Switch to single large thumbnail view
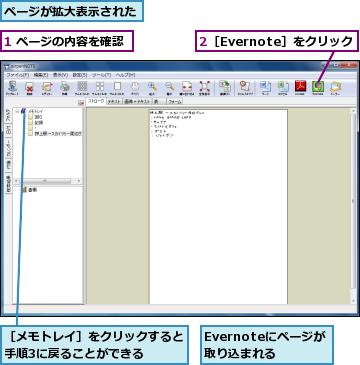This screenshot has height=365, width=360. (x=117, y=87)
